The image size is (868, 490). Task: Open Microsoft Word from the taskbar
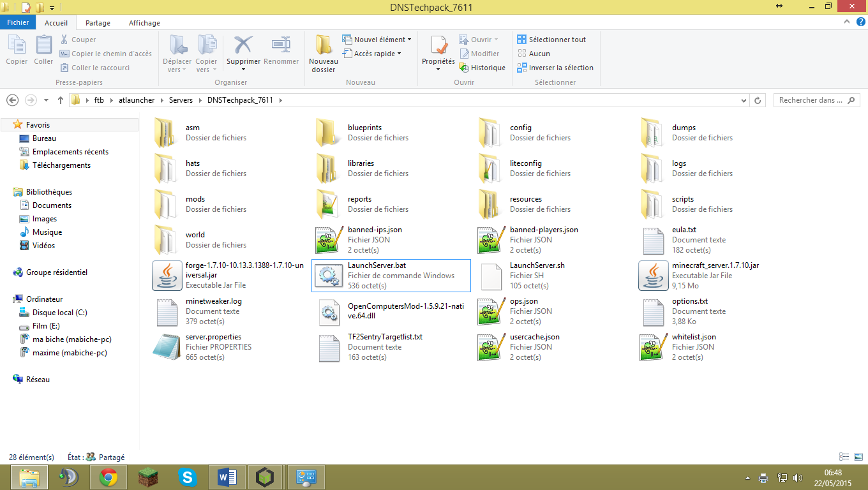point(227,477)
